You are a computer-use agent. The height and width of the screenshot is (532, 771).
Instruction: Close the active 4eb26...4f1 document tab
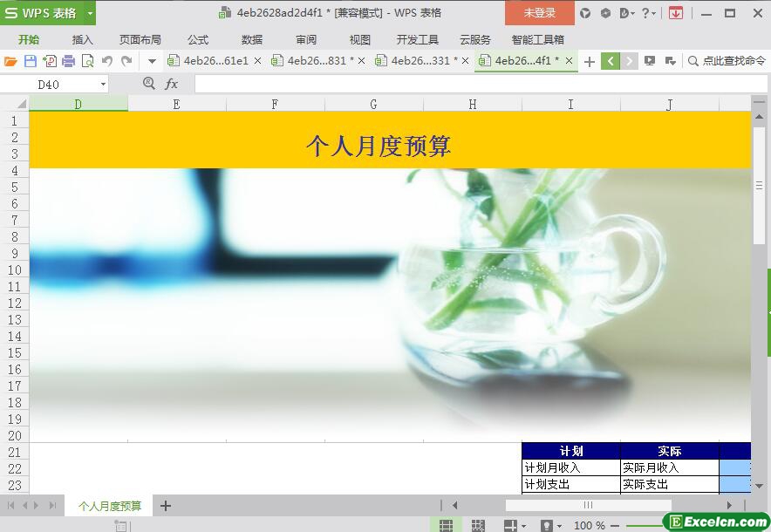click(x=569, y=61)
